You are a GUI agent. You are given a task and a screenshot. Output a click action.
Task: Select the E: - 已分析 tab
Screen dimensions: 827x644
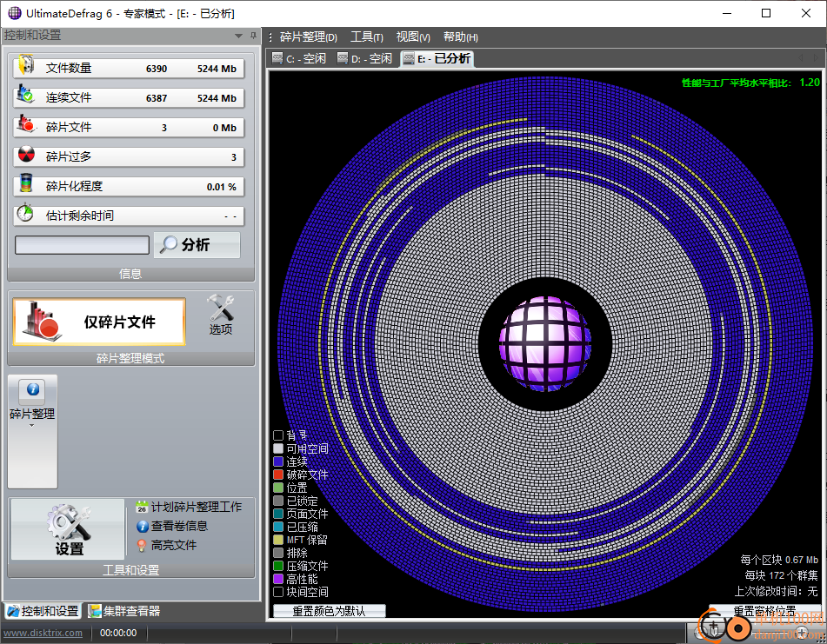point(437,58)
